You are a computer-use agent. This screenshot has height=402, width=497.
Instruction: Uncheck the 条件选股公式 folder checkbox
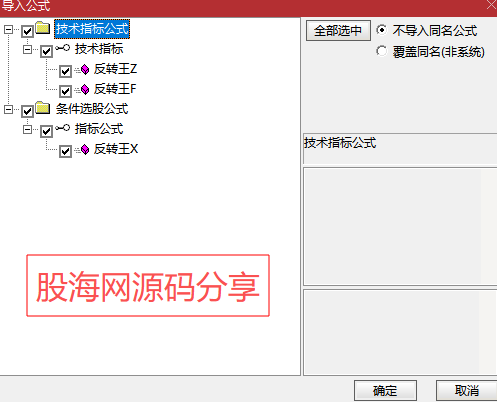click(27, 111)
